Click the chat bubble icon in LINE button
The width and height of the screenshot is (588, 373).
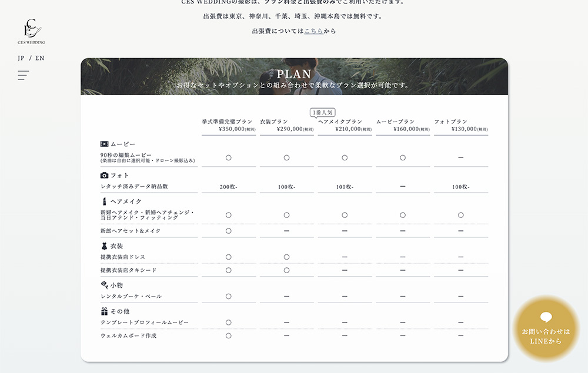546,318
